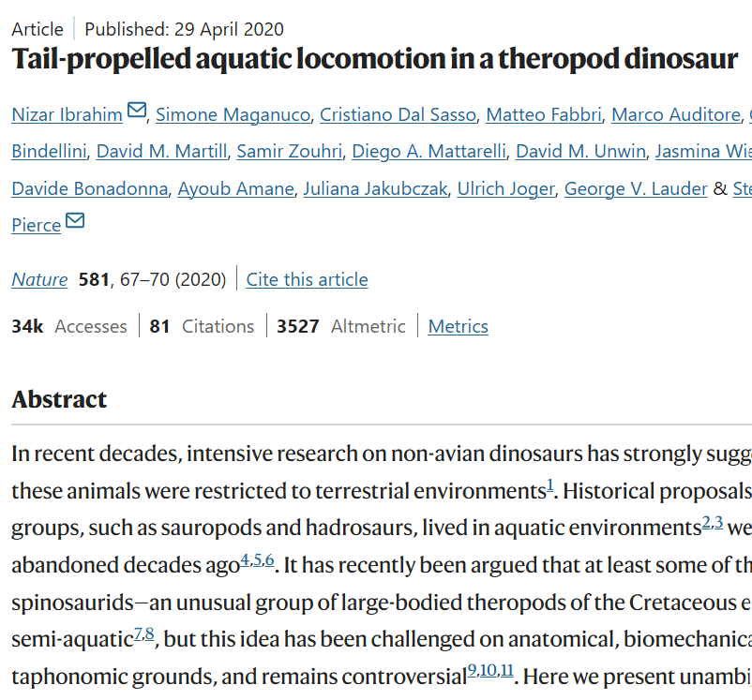Open Ayoub Amane author link

point(237,188)
